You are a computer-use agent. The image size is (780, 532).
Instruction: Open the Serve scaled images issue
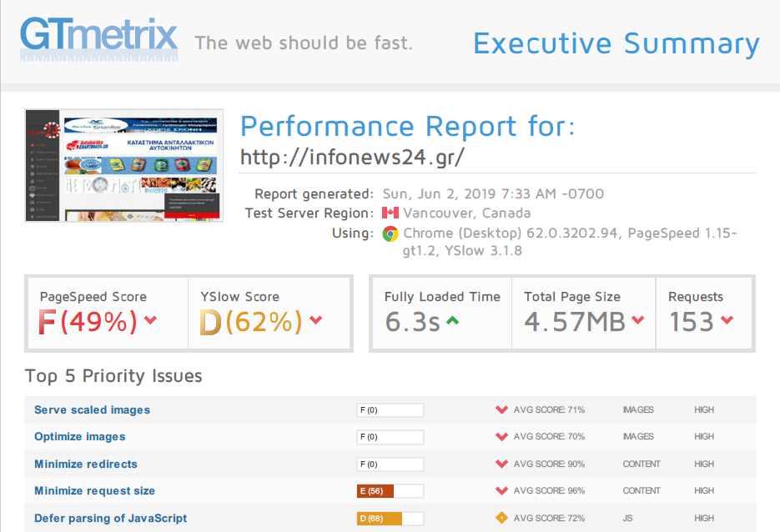click(x=92, y=409)
